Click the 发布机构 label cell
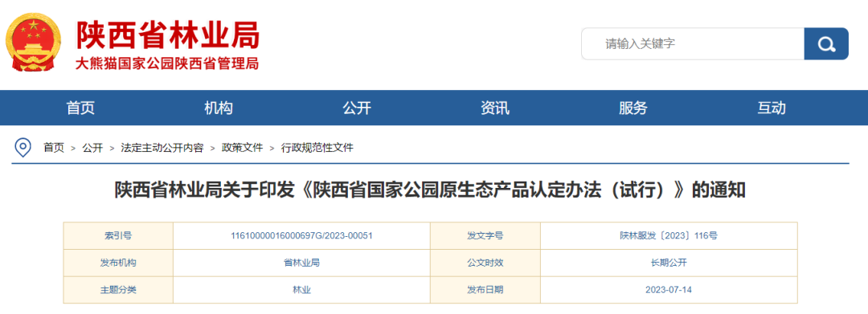Viewport: 868px width, 314px height. [118, 263]
